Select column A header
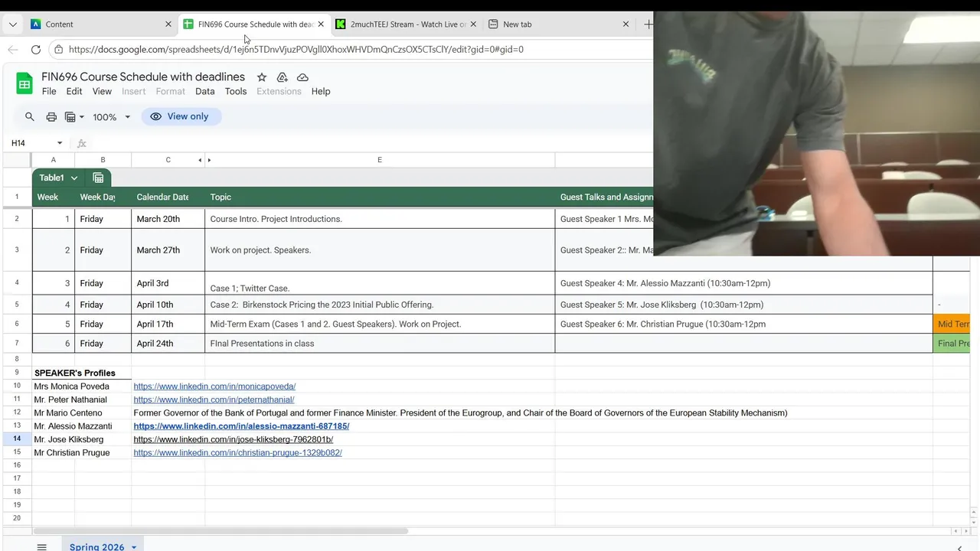Image resolution: width=980 pixels, height=551 pixels. pos(53,160)
